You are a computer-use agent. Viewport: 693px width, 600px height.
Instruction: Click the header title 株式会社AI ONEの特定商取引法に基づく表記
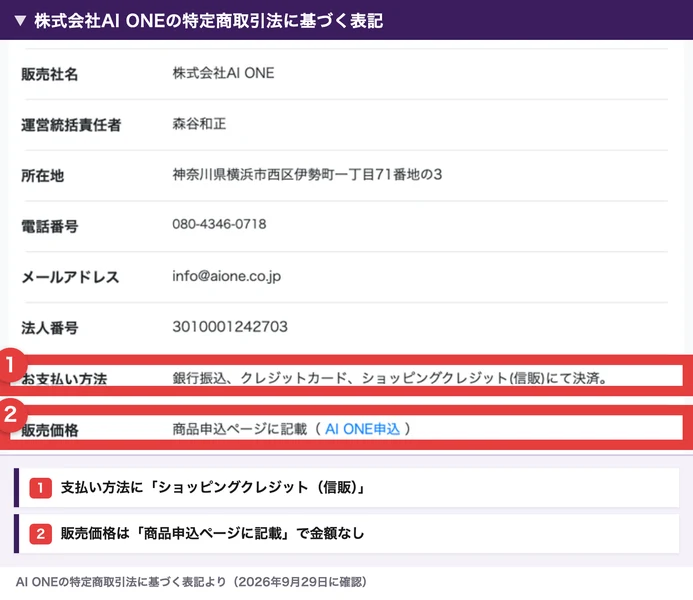tap(209, 21)
